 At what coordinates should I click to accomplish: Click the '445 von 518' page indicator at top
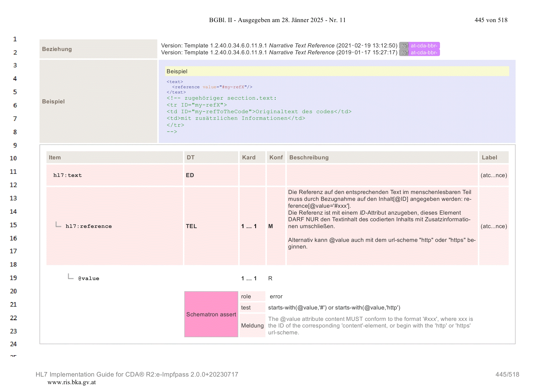tap(491, 20)
